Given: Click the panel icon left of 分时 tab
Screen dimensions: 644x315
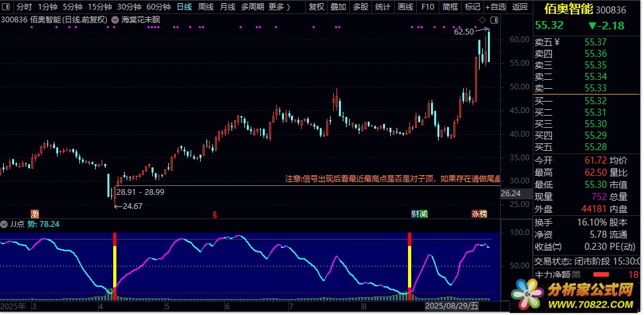Looking at the screenshot, I should [6, 7].
